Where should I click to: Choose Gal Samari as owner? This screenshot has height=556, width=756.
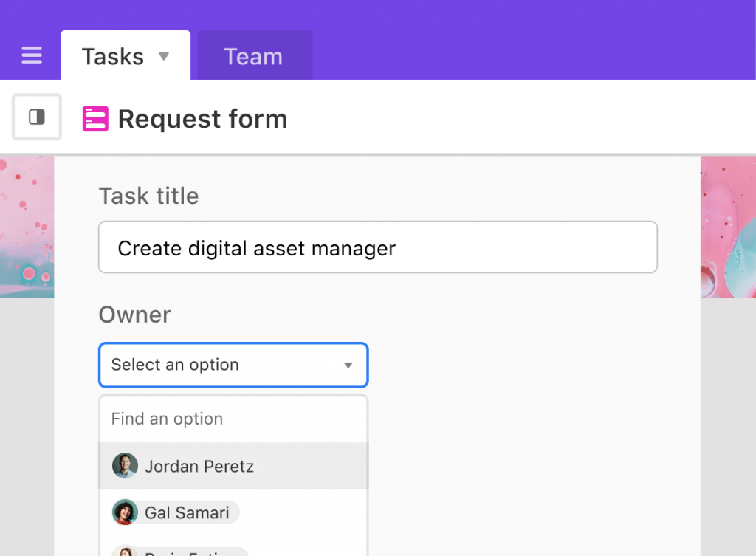[x=187, y=513]
